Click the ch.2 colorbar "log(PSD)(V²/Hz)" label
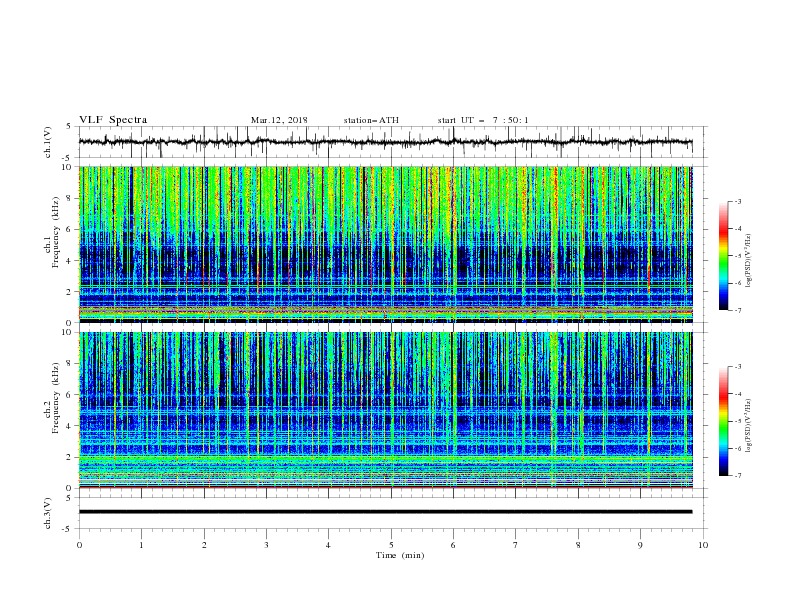This screenshot has width=792, height=612. point(749,426)
